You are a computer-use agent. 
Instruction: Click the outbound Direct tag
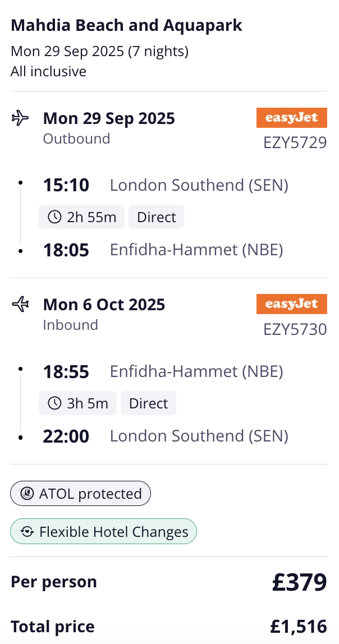pos(156,217)
